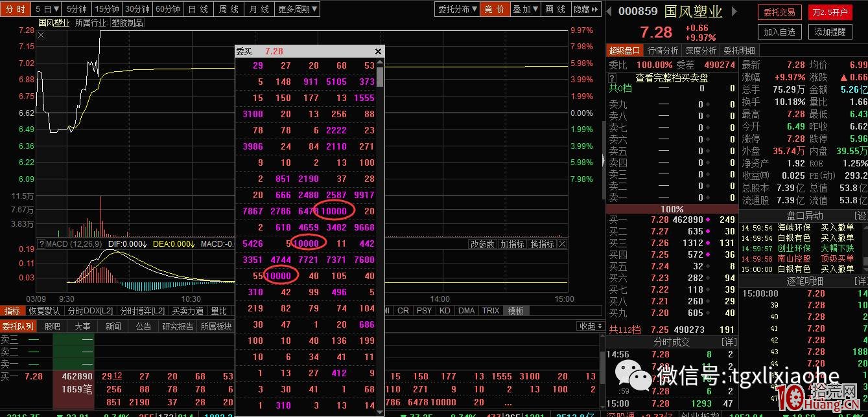Viewport: 868px width, 417px height.
Task: Toggle the 竞价 call auction display
Action: (x=495, y=9)
